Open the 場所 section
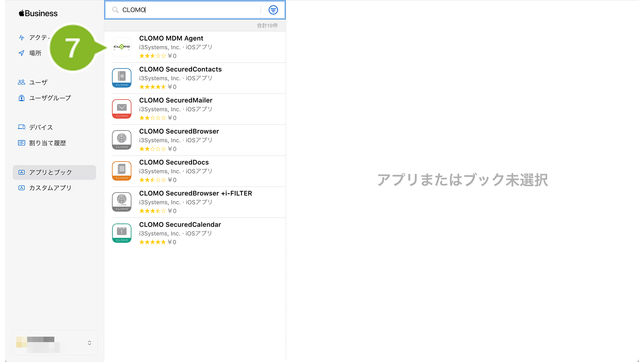 [x=35, y=53]
